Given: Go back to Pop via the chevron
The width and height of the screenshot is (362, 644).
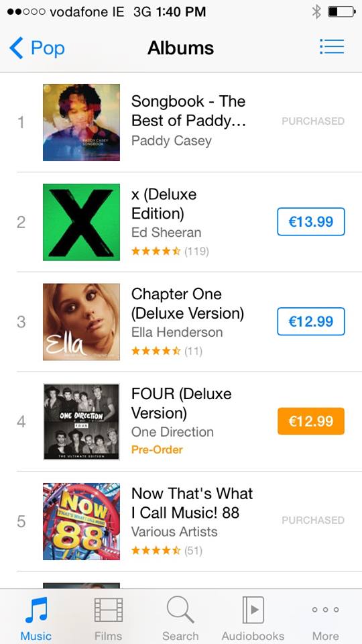Looking at the screenshot, I should (x=15, y=48).
